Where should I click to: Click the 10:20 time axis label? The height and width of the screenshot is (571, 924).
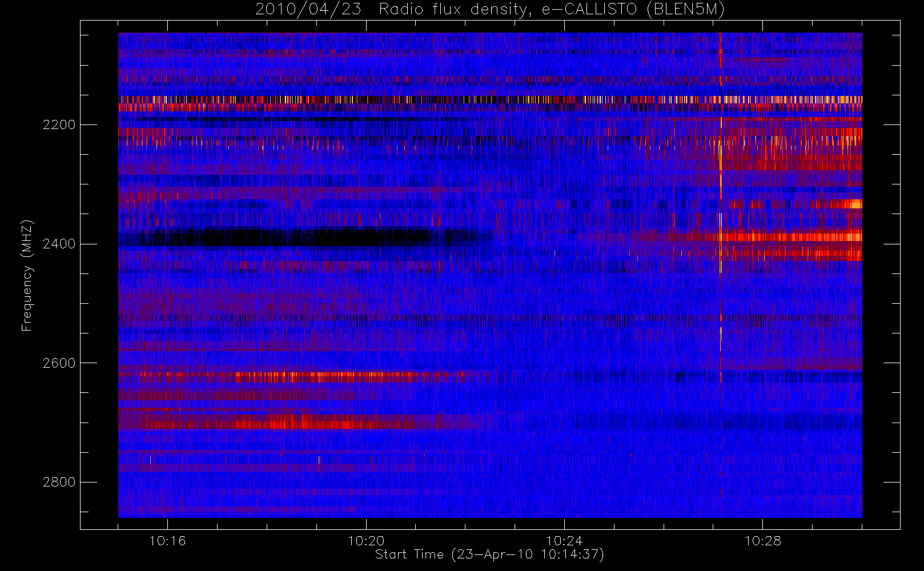tap(366, 541)
